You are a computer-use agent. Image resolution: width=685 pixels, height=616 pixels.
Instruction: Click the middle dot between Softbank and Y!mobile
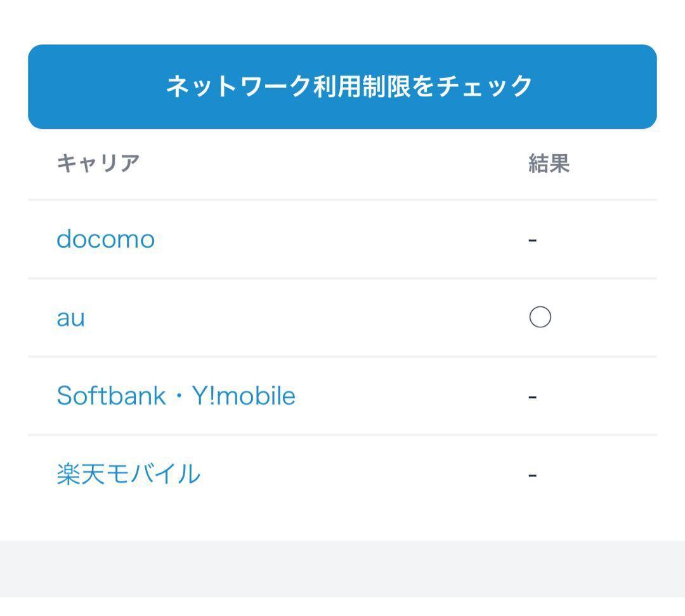coord(178,396)
